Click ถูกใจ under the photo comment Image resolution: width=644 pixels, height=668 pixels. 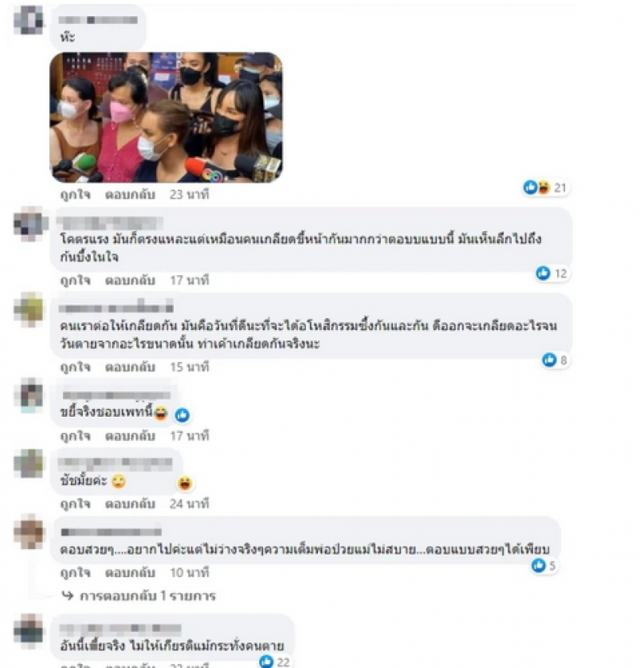76,195
